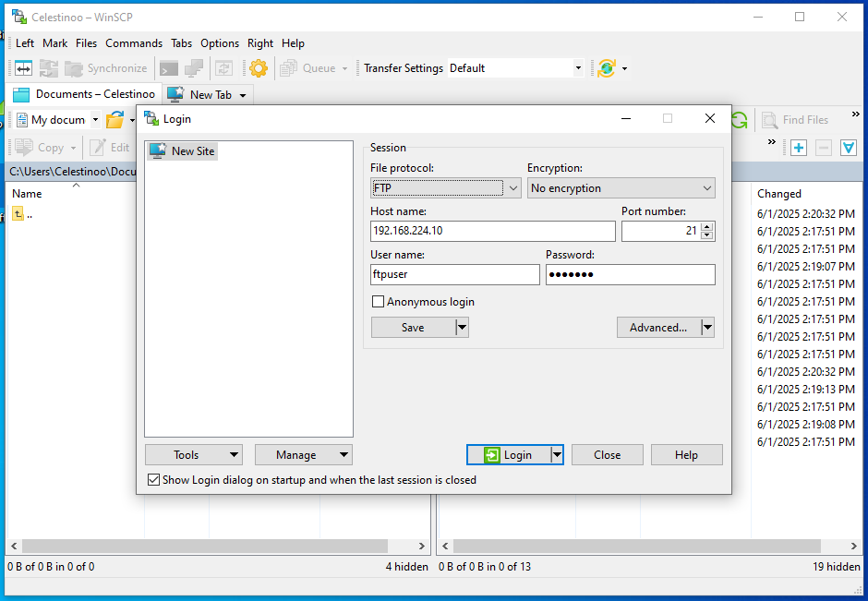The height and width of the screenshot is (601, 868).
Task: Click into the Host name field
Action: pos(492,231)
